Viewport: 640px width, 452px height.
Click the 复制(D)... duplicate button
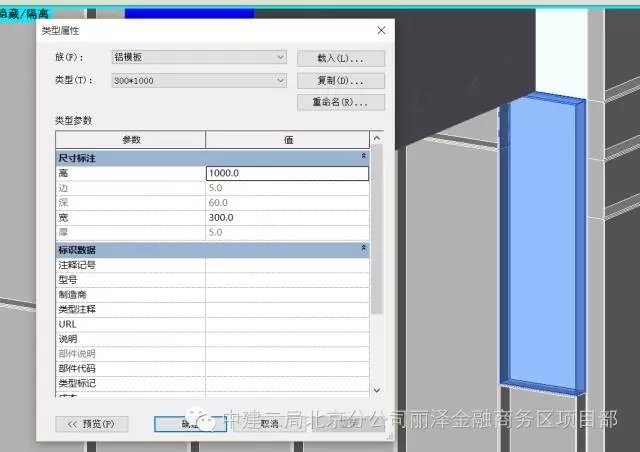click(341, 80)
